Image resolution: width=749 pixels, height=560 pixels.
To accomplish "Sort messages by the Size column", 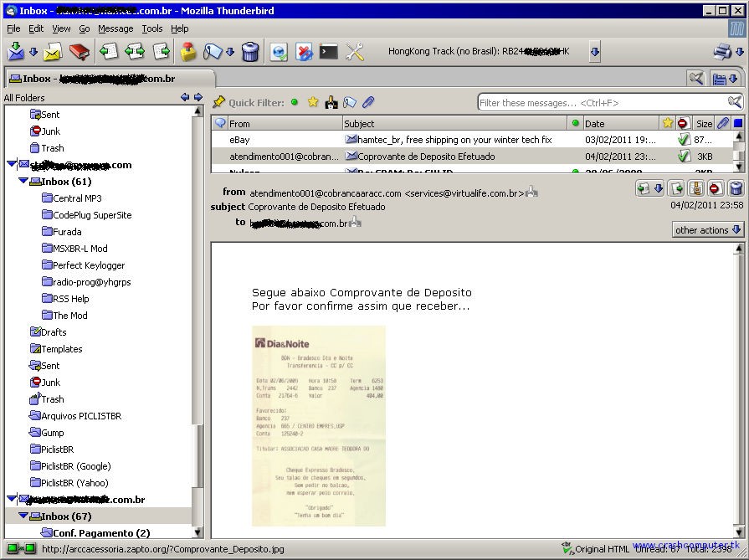I will tap(704, 123).
